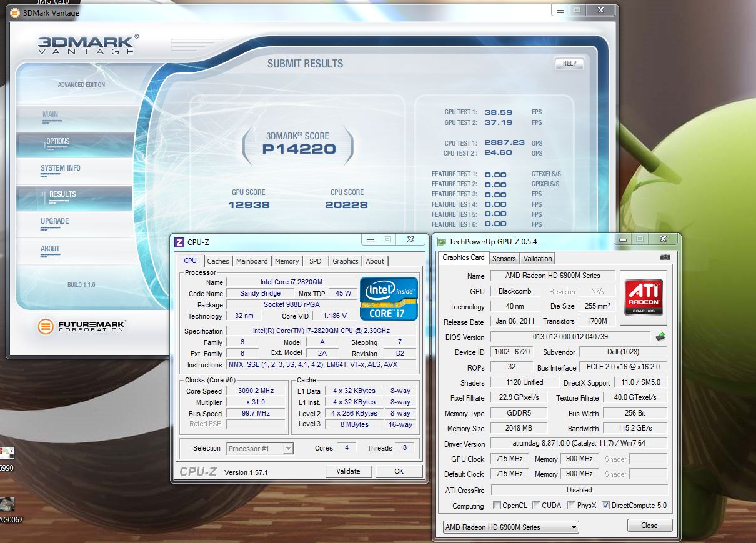Click the bandwidth value "115.2 GB/s"

[x=635, y=428]
